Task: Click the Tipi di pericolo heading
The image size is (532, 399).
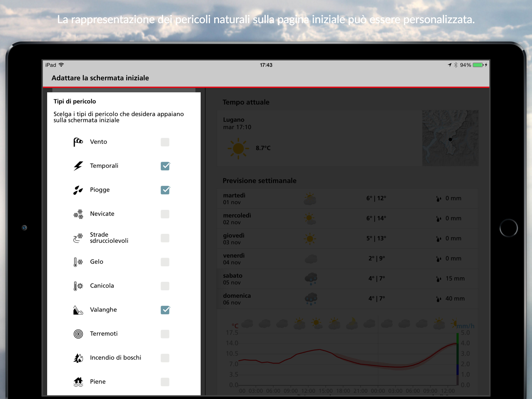Action: pyautogui.click(x=75, y=102)
